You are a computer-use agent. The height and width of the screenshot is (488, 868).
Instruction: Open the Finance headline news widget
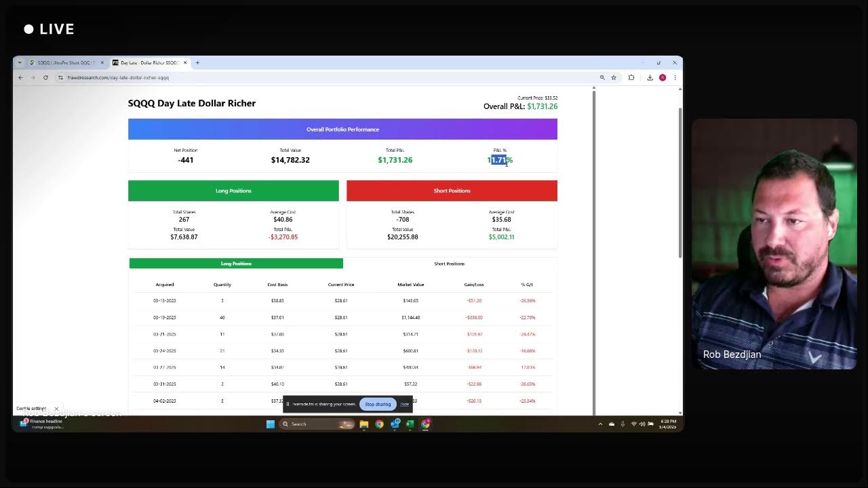[x=42, y=424]
